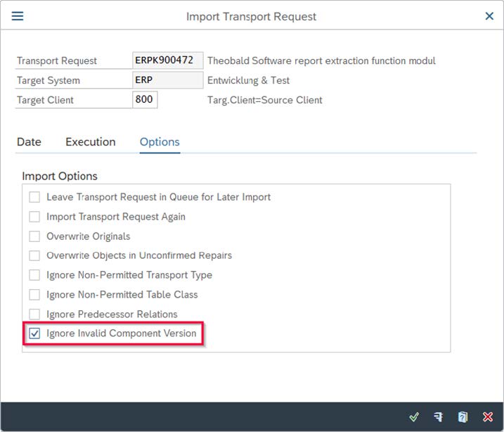504x432 pixels.
Task: Open the hamburger menu icon
Action: pos(18,16)
